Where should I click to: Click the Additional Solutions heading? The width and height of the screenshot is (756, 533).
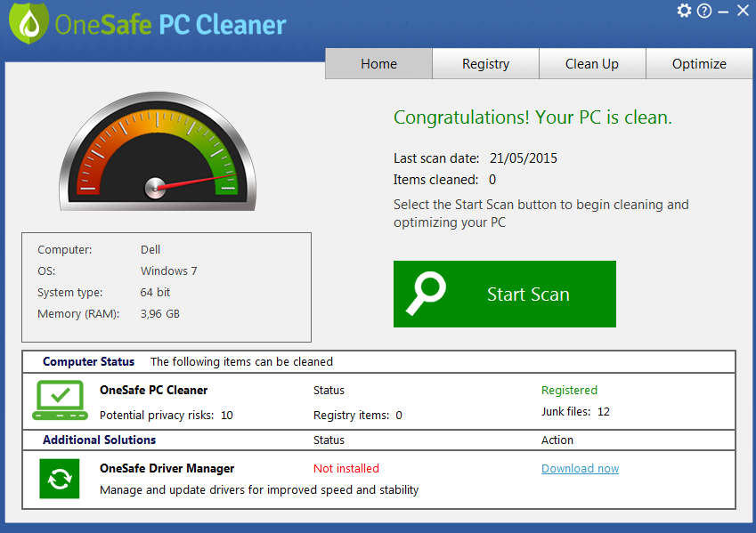tap(100, 440)
